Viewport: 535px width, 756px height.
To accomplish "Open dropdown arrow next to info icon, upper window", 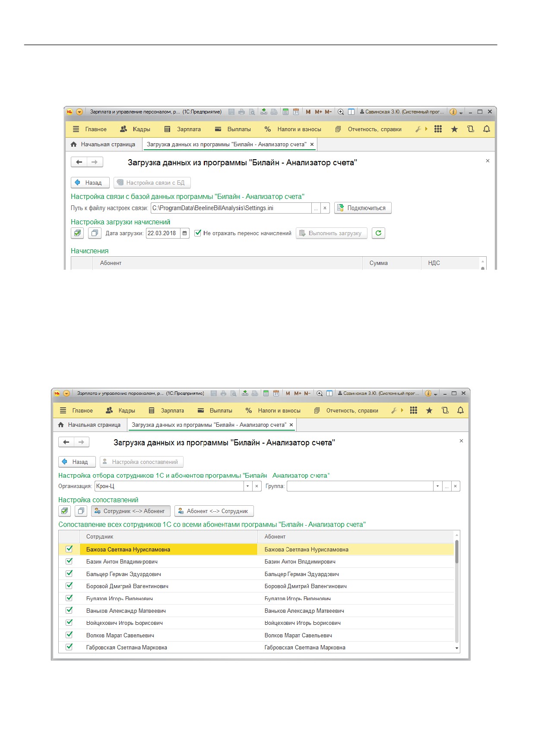I will click(x=461, y=113).
